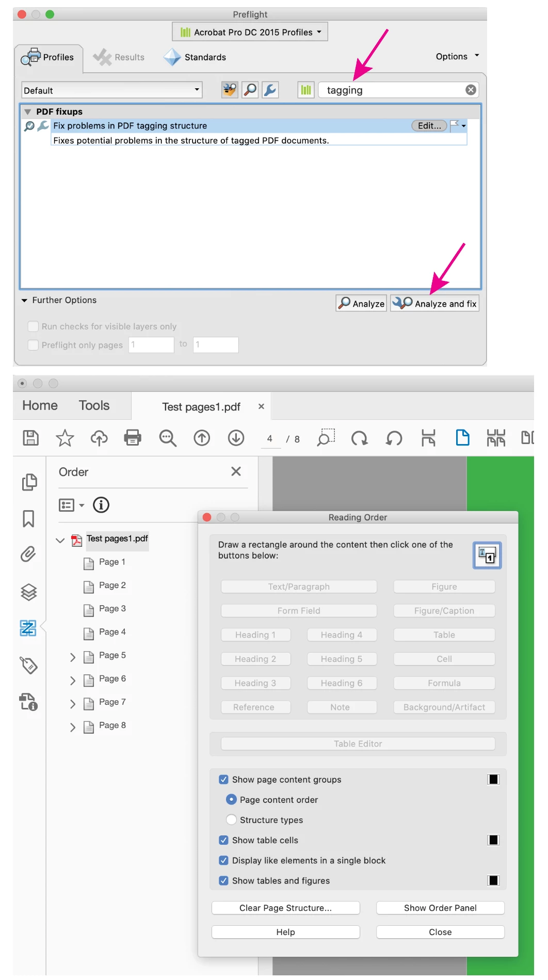Enable Run checks for visible layers only
Screen dimensions: 548x980
pyautogui.click(x=33, y=326)
